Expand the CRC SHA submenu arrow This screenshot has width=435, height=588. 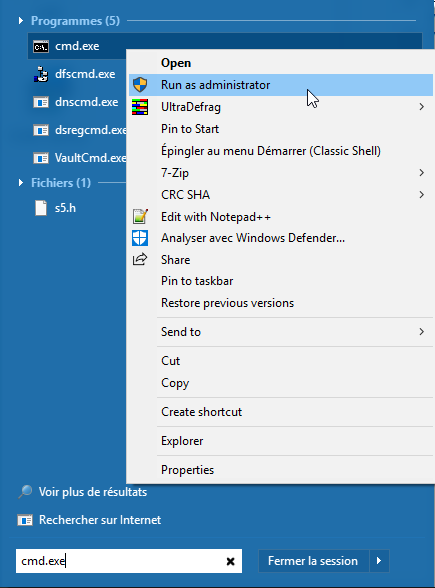coord(422,195)
